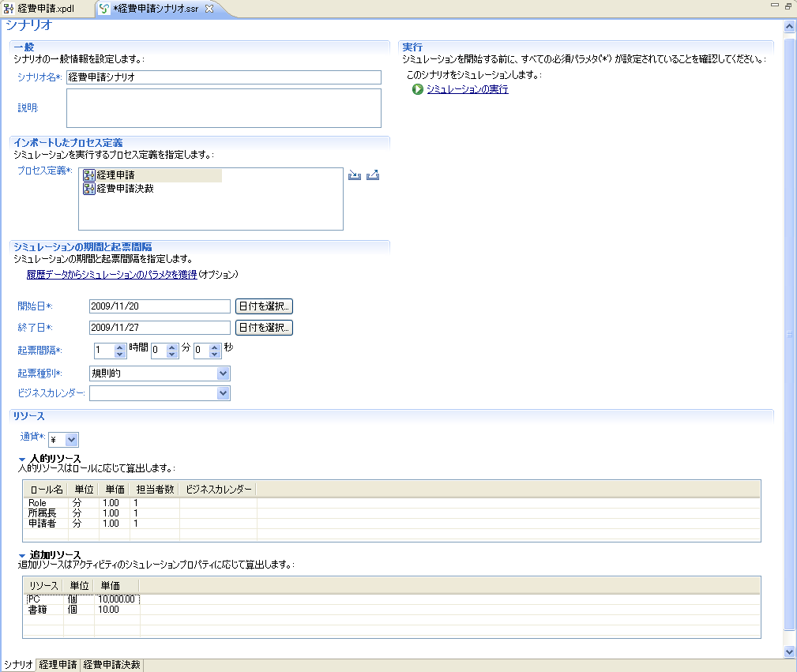The height and width of the screenshot is (672, 797).
Task: Click the シミュレーションの実行 link
Action: (x=467, y=90)
